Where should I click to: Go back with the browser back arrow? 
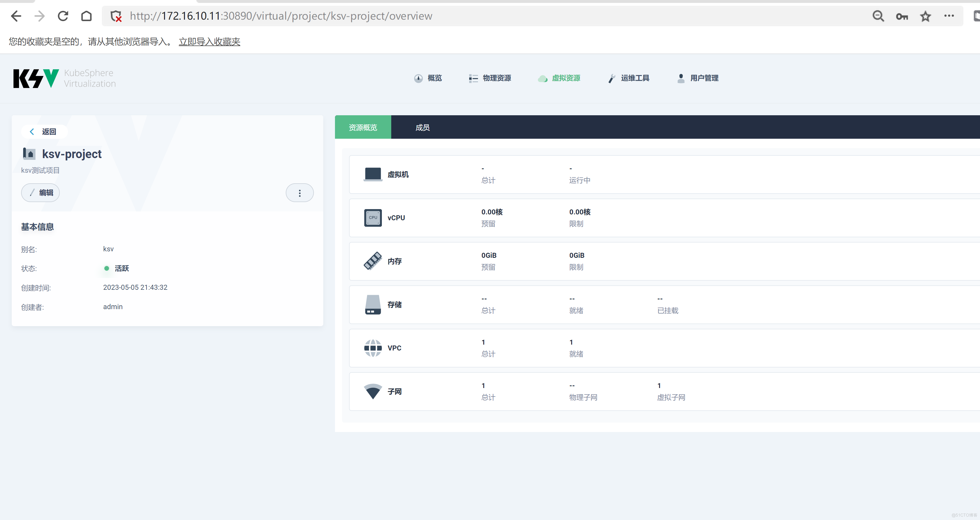click(16, 16)
